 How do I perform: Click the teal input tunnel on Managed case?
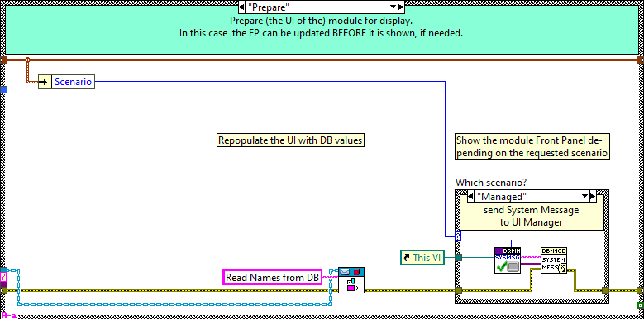458,257
